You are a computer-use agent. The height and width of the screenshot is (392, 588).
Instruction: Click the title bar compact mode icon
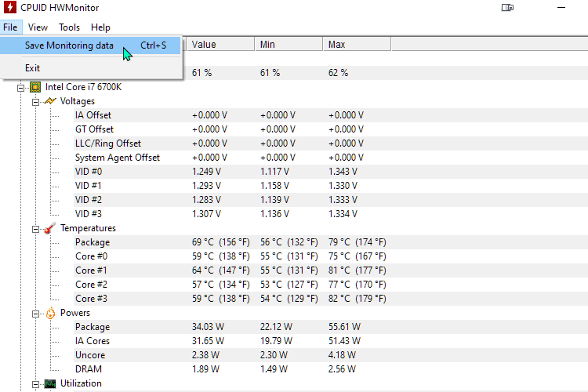point(507,8)
